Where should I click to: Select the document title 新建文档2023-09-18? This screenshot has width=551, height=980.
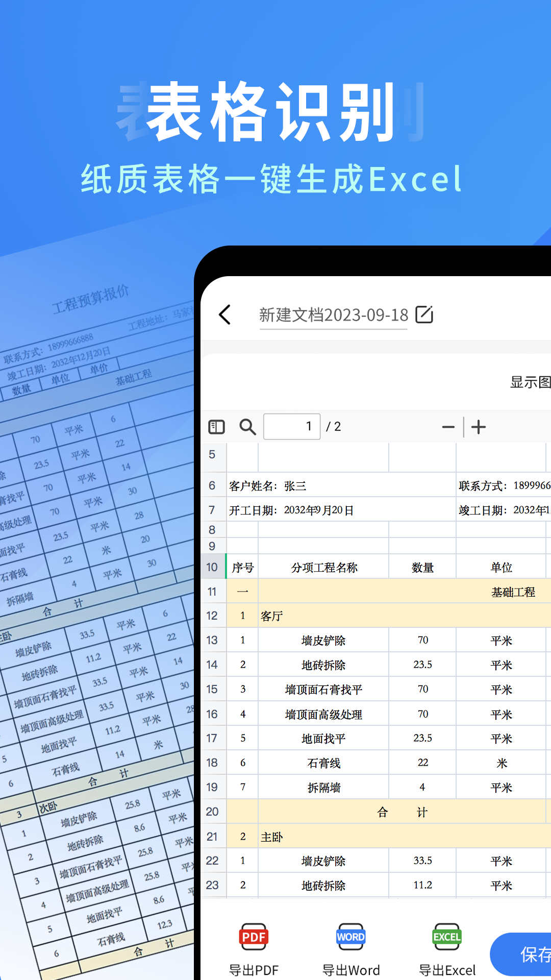click(x=333, y=315)
